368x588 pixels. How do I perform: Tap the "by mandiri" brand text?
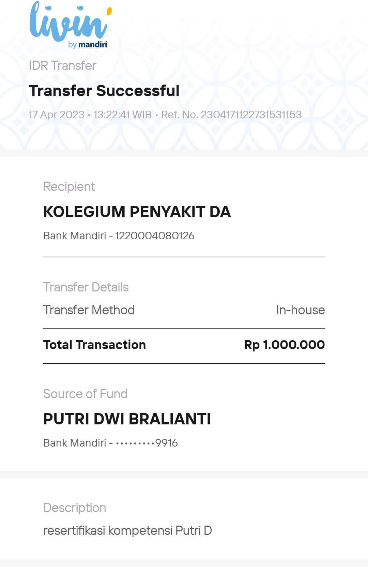coord(88,45)
